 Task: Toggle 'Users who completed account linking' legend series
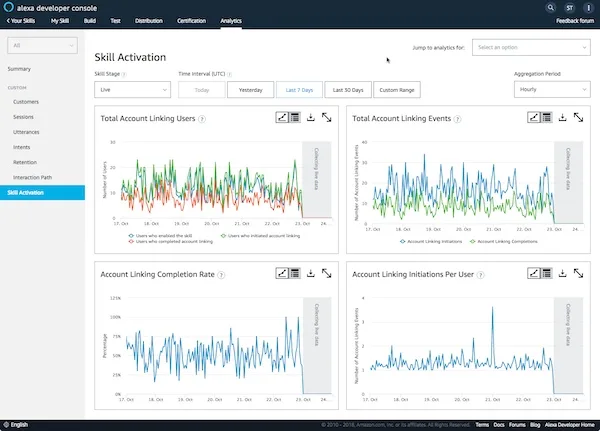[x=171, y=242]
